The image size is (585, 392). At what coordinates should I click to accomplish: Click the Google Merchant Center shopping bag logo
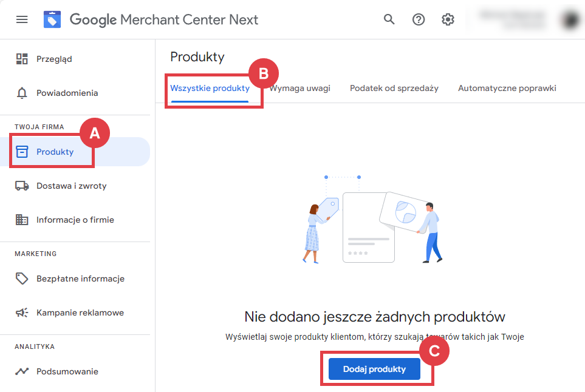tap(52, 19)
